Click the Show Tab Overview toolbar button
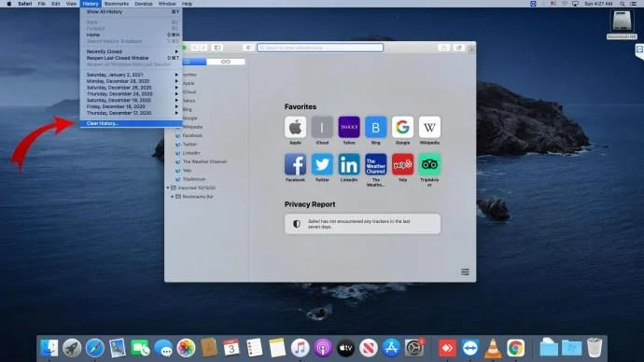Image resolution: width=644 pixels, height=362 pixels. click(x=459, y=48)
